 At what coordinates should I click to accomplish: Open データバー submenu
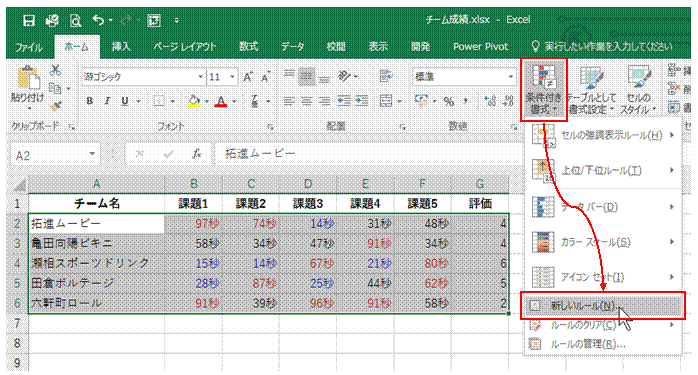pos(603,207)
